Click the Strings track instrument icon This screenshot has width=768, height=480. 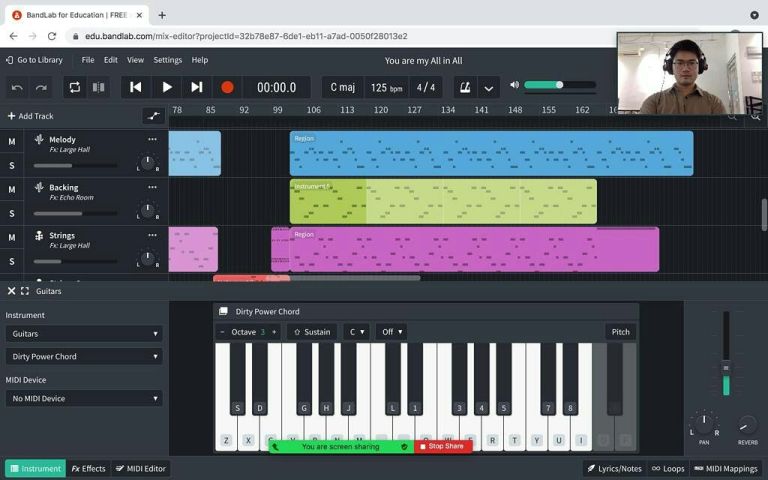(x=39, y=236)
